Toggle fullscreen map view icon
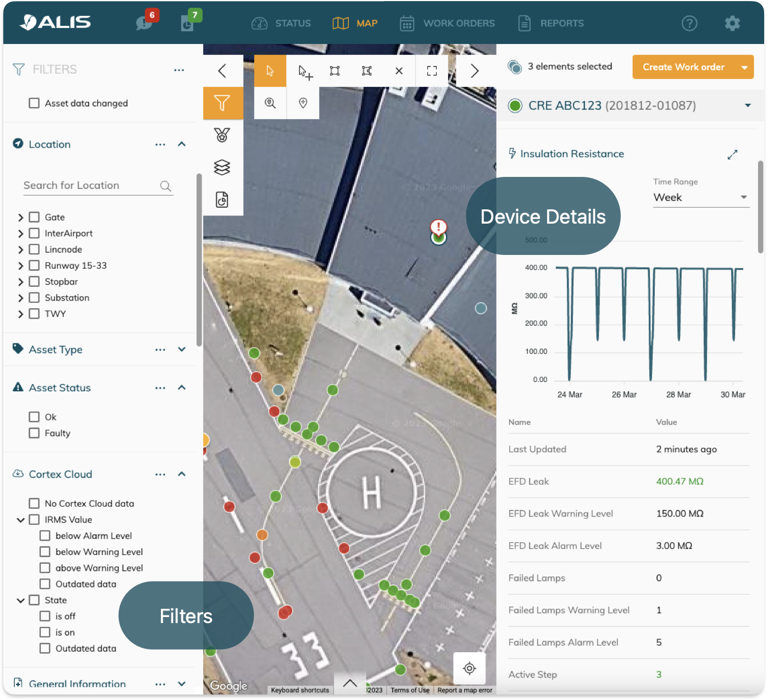 coord(432,71)
